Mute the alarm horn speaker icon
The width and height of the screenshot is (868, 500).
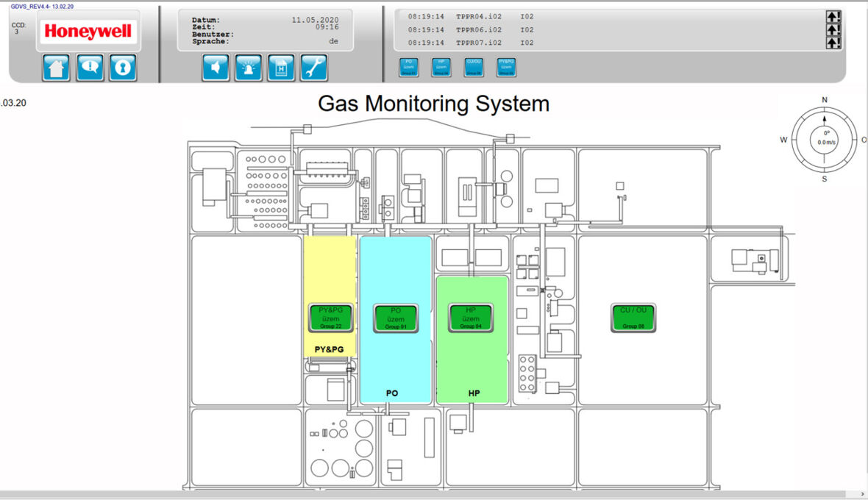click(216, 68)
